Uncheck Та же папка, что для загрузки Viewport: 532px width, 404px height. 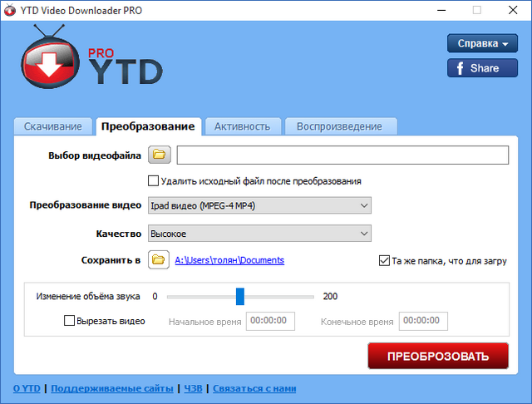coord(383,260)
